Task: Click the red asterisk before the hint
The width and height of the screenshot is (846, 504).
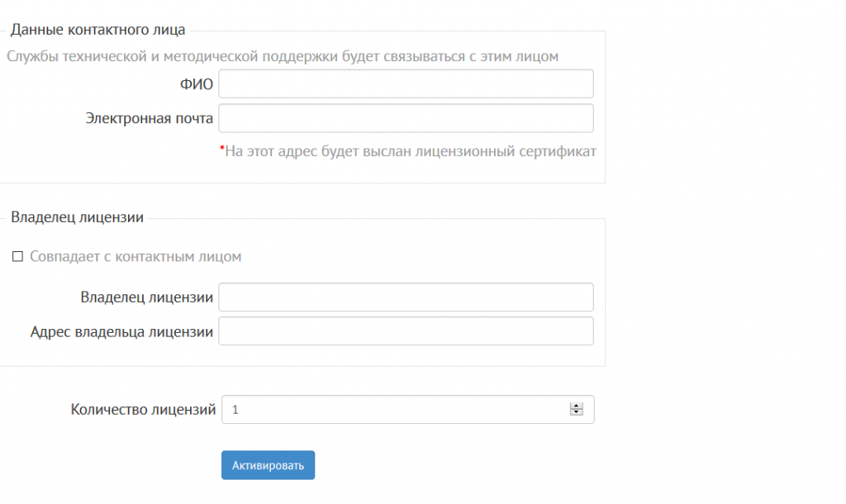Action: 221,149
